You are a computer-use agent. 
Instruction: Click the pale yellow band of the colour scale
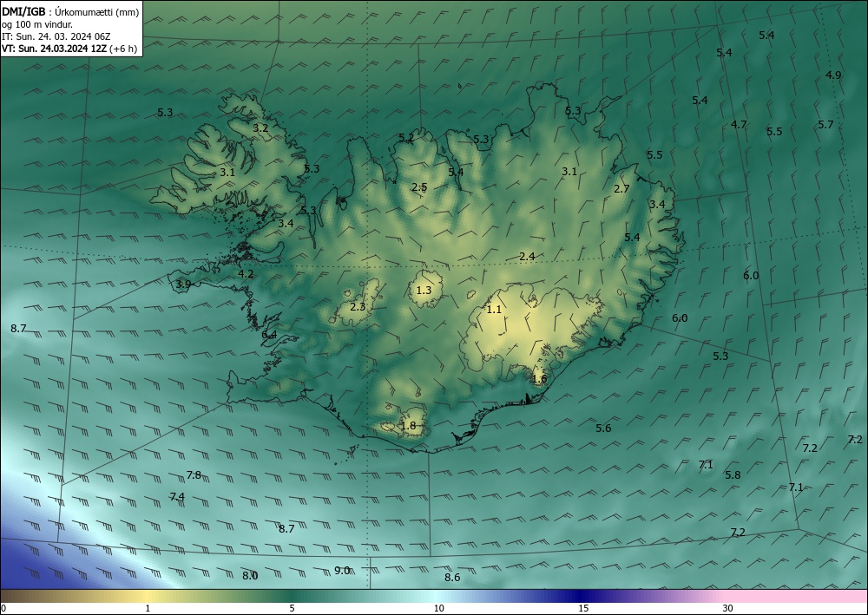pyautogui.click(x=147, y=596)
